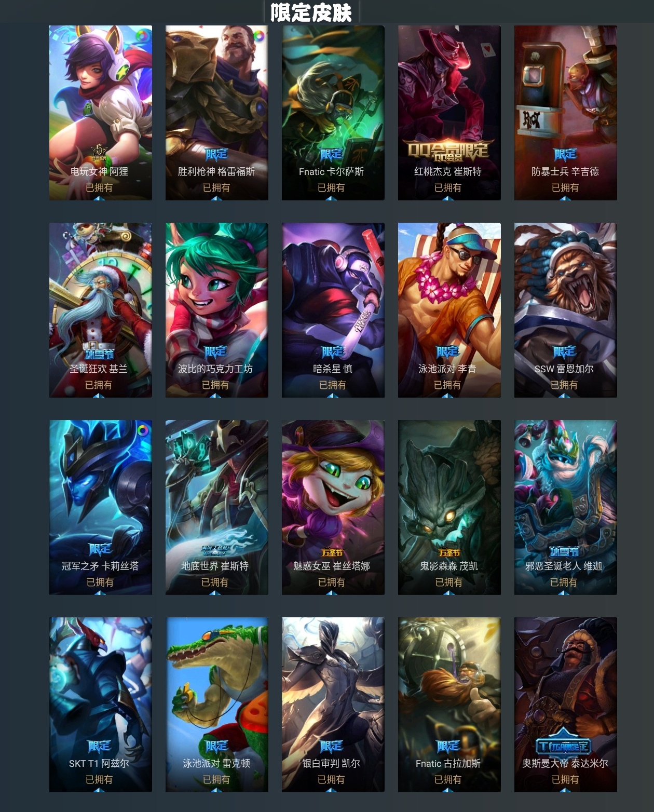
Task: Click chroma color wheel on 胜利枪神 格雷福斯 card
Action: coord(258,36)
